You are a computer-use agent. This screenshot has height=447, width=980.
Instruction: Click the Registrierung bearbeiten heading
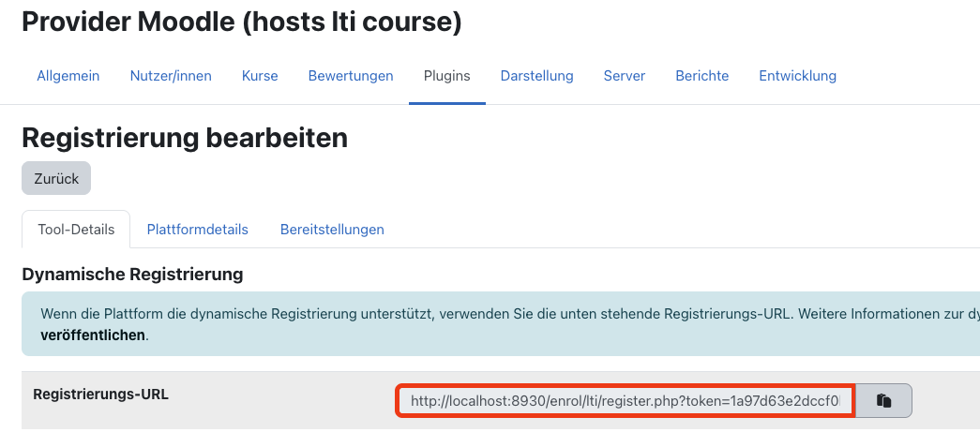click(x=185, y=138)
